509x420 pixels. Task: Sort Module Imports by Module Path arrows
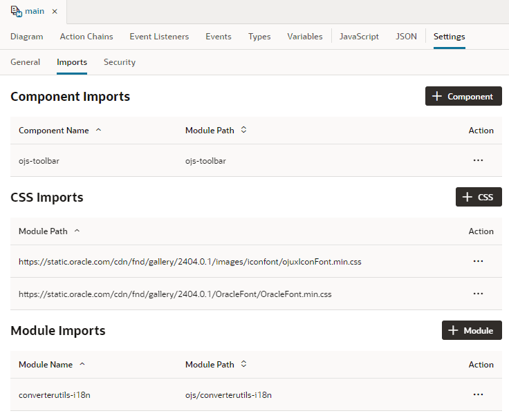click(243, 364)
